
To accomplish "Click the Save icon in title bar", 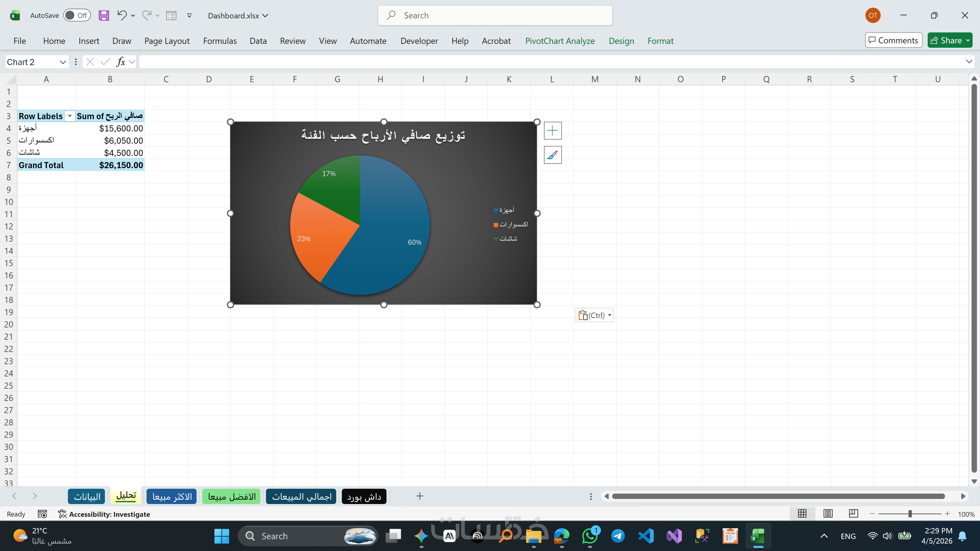I will pyautogui.click(x=103, y=16).
